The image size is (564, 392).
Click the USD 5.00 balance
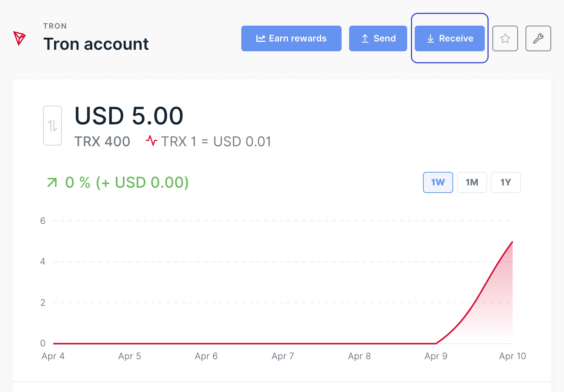pyautogui.click(x=129, y=116)
